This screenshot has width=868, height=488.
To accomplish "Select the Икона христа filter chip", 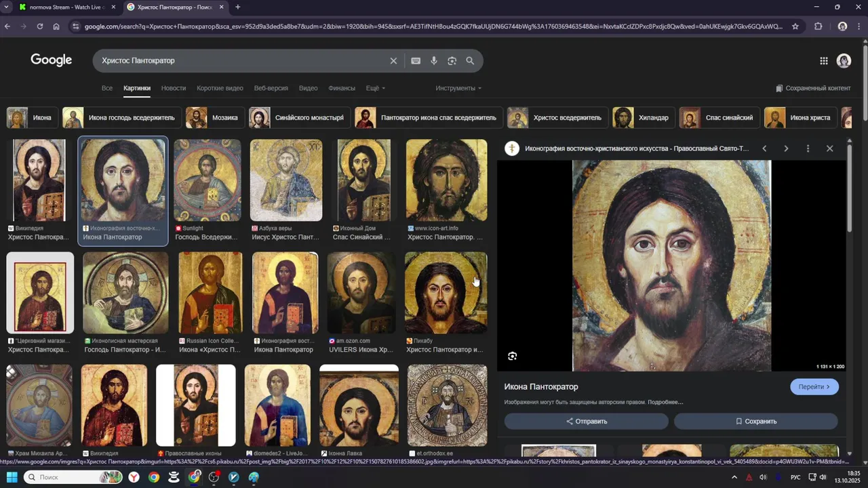I will click(x=800, y=117).
